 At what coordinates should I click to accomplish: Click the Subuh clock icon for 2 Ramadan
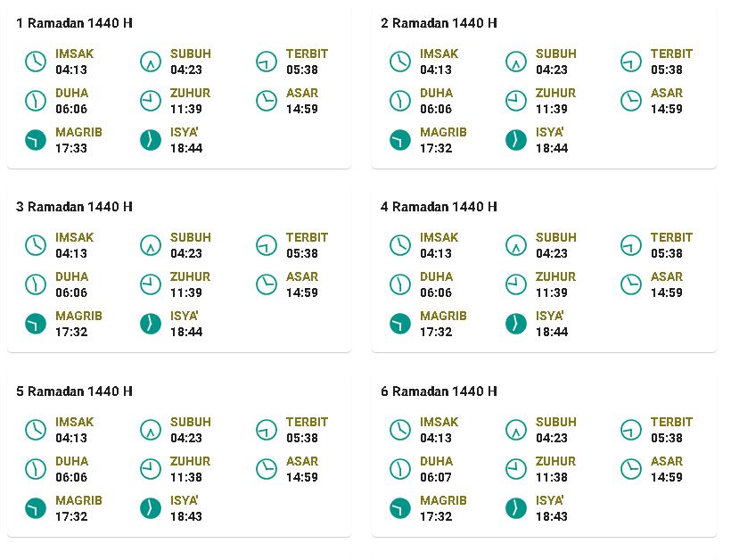[x=515, y=62]
